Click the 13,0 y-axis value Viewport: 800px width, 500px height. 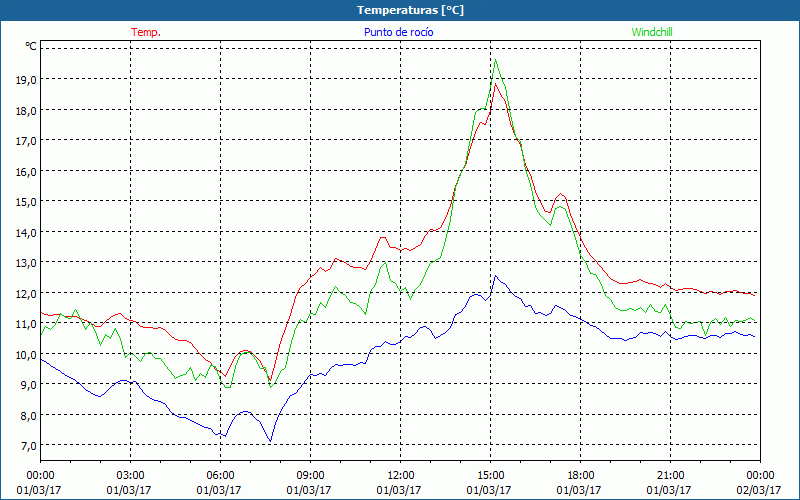point(26,263)
